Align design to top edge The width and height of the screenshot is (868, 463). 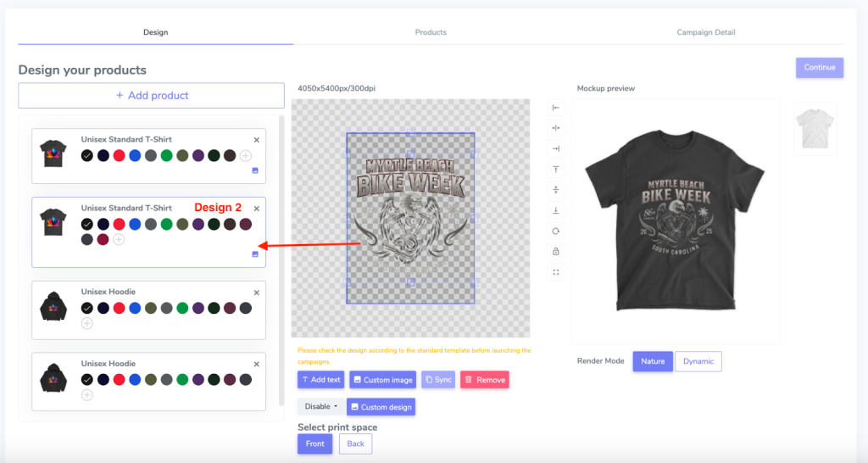tap(556, 170)
